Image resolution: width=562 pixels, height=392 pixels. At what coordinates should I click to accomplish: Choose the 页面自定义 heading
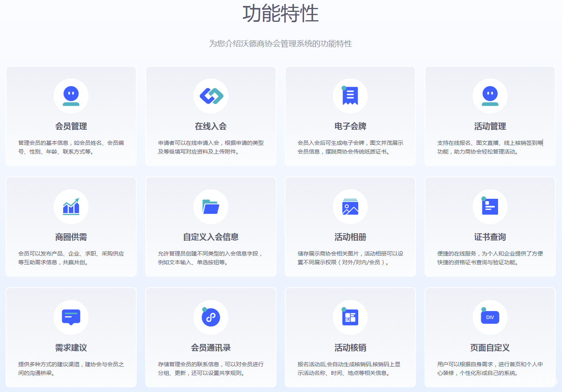click(490, 348)
